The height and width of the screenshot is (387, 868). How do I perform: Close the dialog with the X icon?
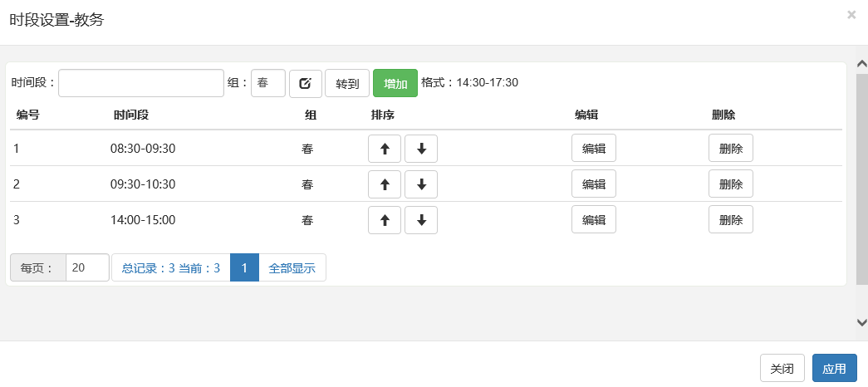[851, 15]
